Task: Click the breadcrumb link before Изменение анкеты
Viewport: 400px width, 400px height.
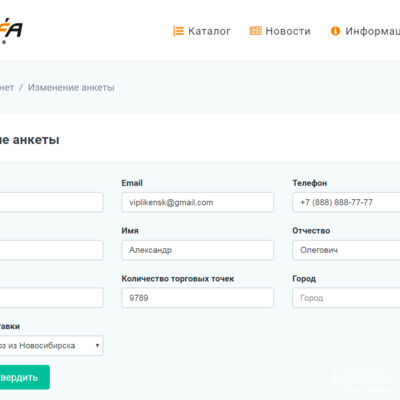Action: [x=7, y=88]
